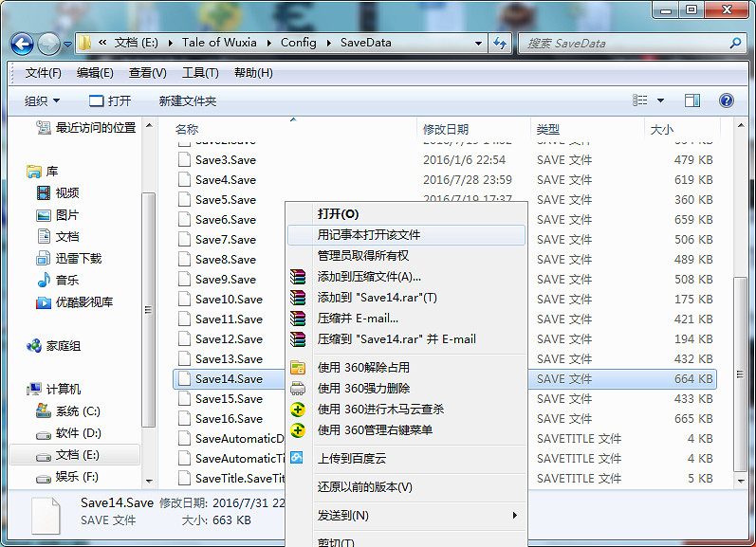The width and height of the screenshot is (756, 547).
Task: Click the help question mark icon
Action: coord(727,100)
